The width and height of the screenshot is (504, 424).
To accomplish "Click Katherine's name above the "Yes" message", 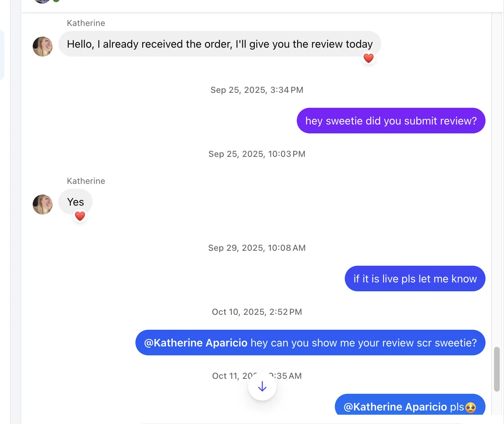I will coord(86,181).
